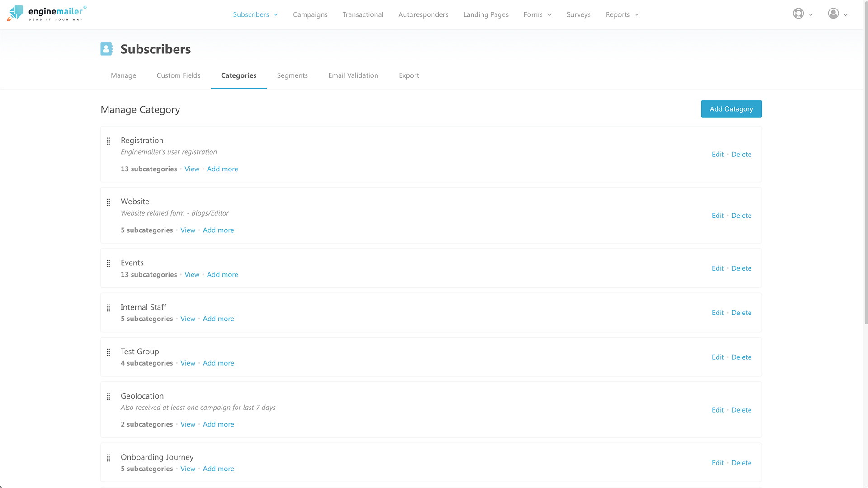Image resolution: width=868 pixels, height=488 pixels.
Task: Switch to the Manage tab
Action: click(x=123, y=75)
